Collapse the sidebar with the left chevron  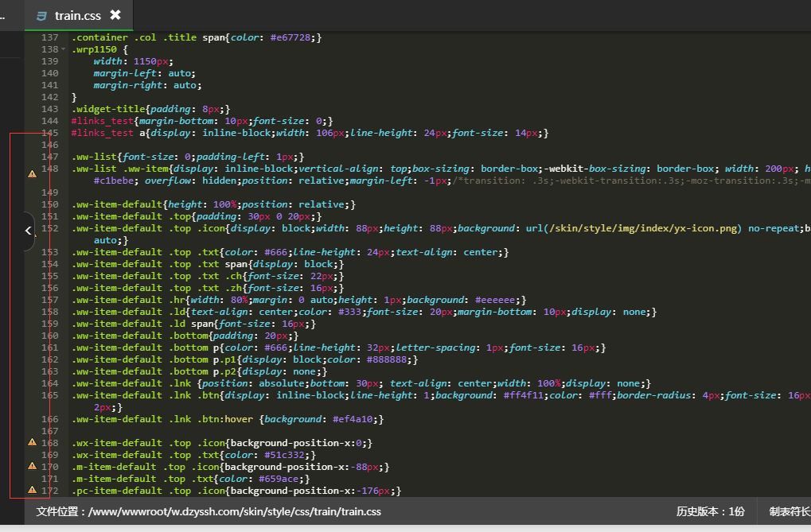pos(28,231)
